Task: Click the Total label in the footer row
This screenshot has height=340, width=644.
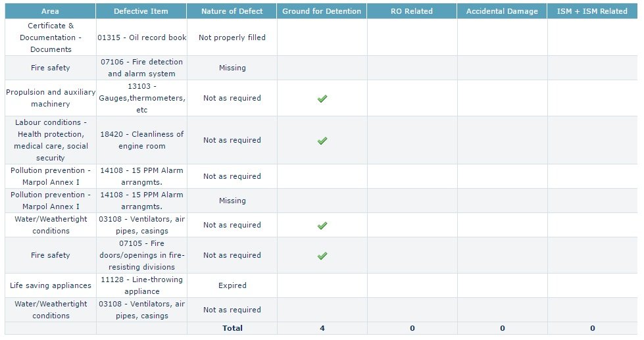Action: [232, 328]
